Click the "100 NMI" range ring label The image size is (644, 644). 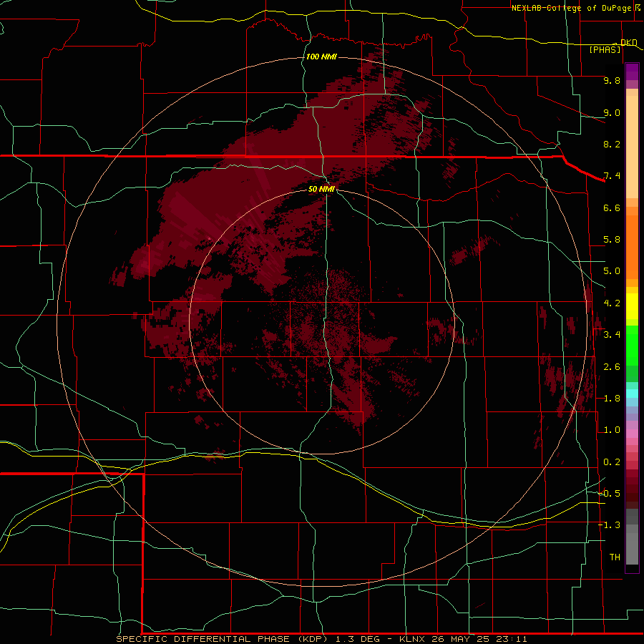click(321, 57)
